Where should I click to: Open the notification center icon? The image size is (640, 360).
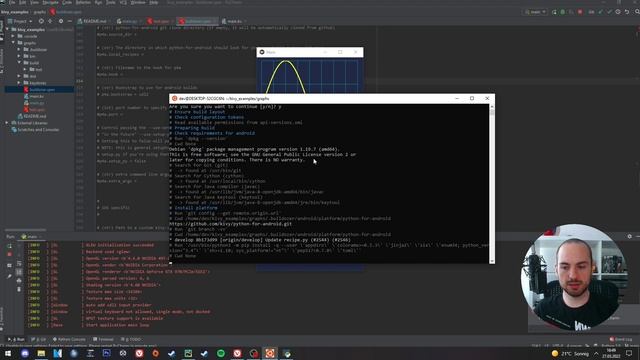point(629,353)
